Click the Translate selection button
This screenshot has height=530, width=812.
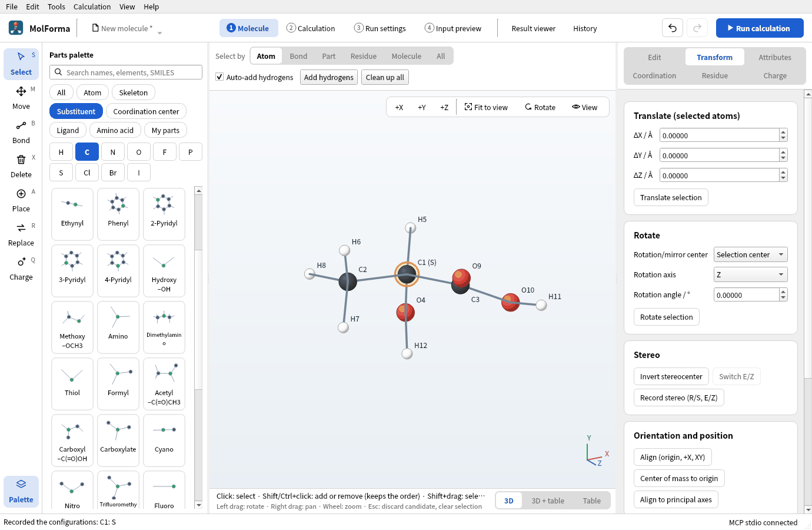671,197
